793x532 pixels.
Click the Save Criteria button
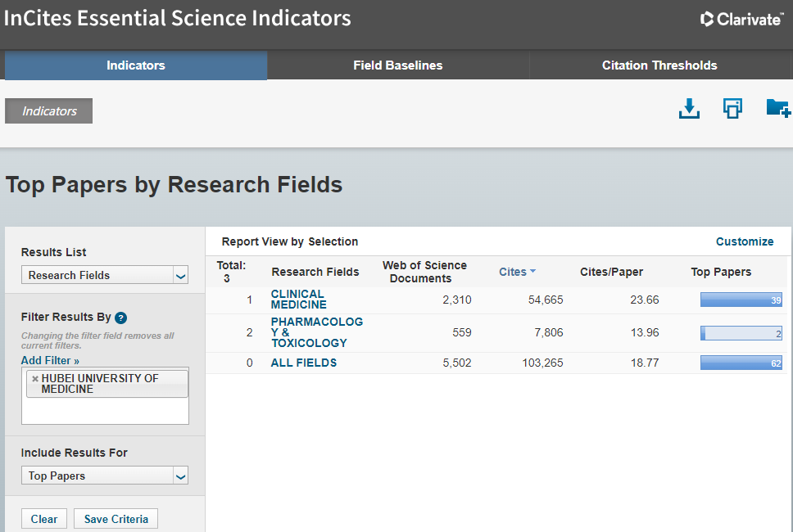116,519
